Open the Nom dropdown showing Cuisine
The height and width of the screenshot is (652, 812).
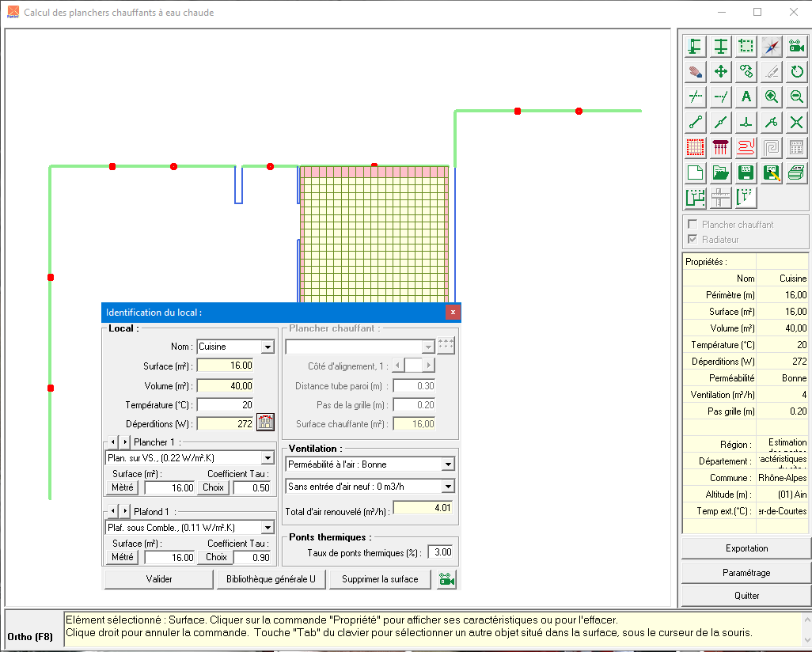pos(268,347)
